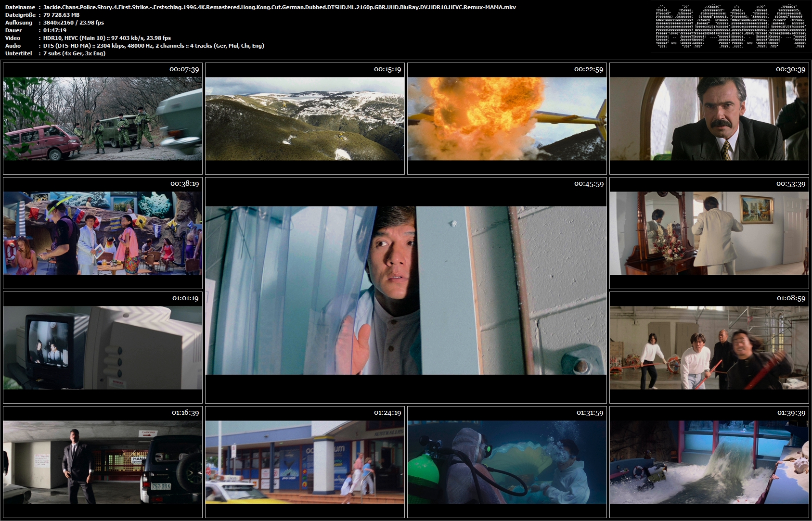Select the flooding water thumbnail at 01:39:39
The image size is (812, 521).
coord(709,462)
